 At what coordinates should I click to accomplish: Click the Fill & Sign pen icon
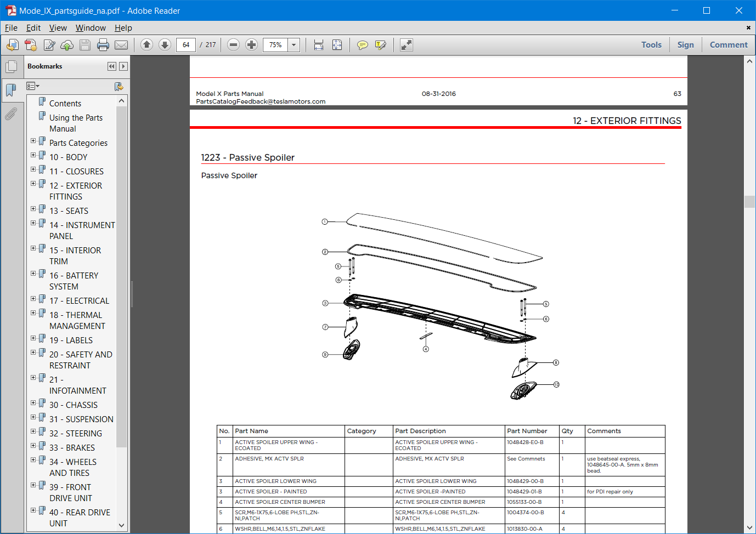(x=49, y=44)
